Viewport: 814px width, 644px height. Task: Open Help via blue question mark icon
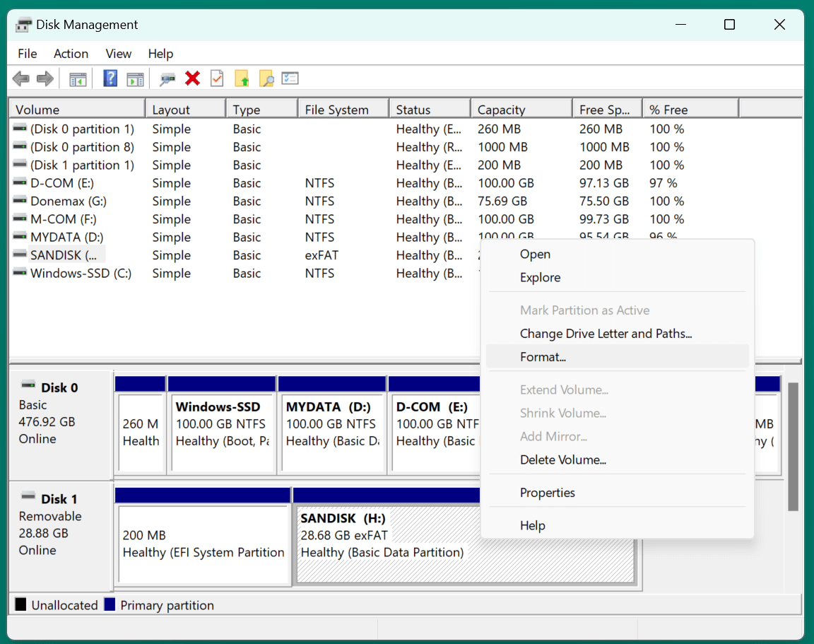pyautogui.click(x=110, y=78)
